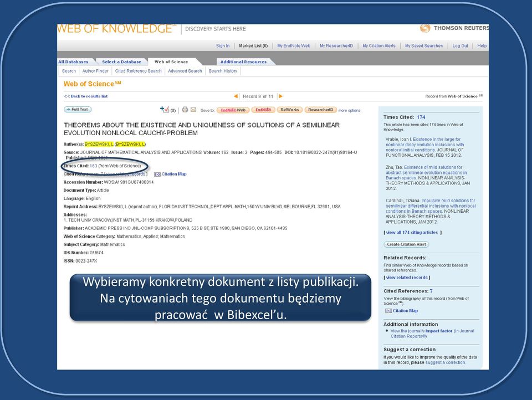The height and width of the screenshot is (400, 532).
Task: Open My Citation Alerts
Action: coord(379,46)
